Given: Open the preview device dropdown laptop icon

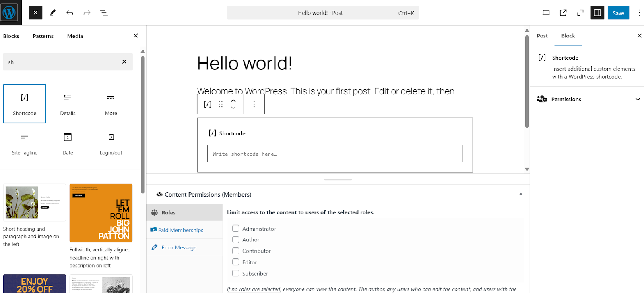Looking at the screenshot, I should pyautogui.click(x=546, y=13).
